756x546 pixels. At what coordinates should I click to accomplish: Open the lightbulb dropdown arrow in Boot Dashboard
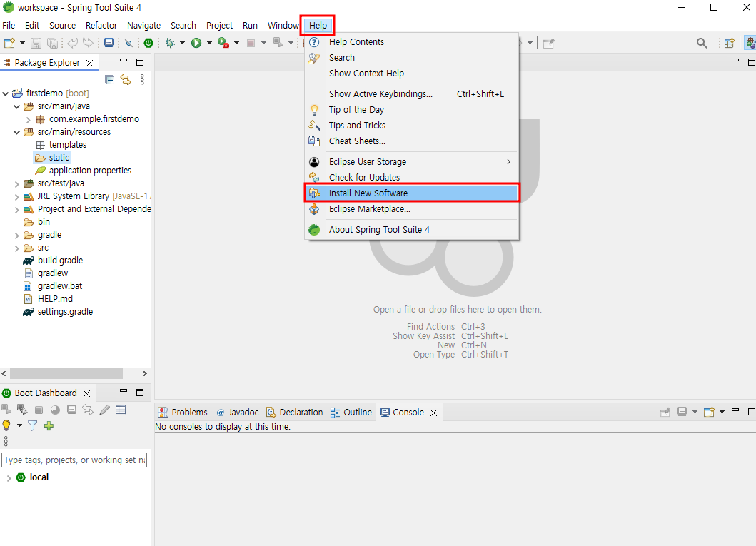tap(19, 425)
